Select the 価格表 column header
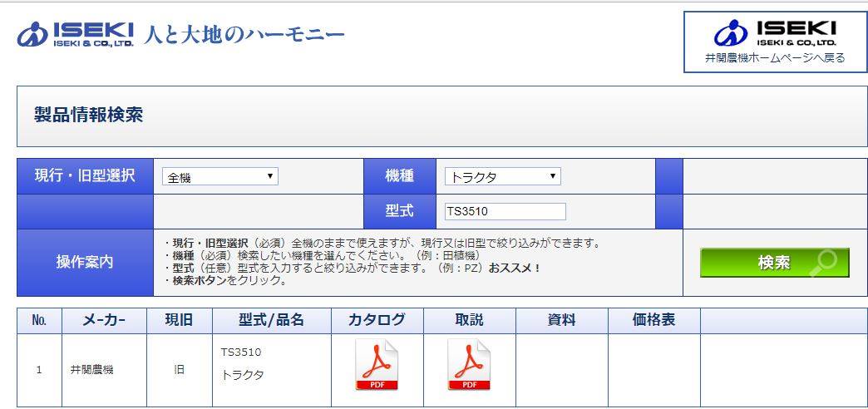This screenshot has width=868, height=409. [653, 320]
